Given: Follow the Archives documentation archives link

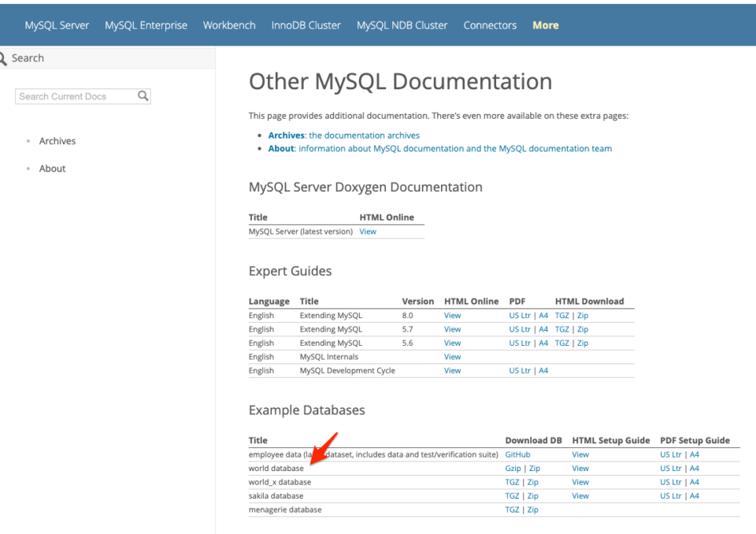Looking at the screenshot, I should [x=344, y=135].
